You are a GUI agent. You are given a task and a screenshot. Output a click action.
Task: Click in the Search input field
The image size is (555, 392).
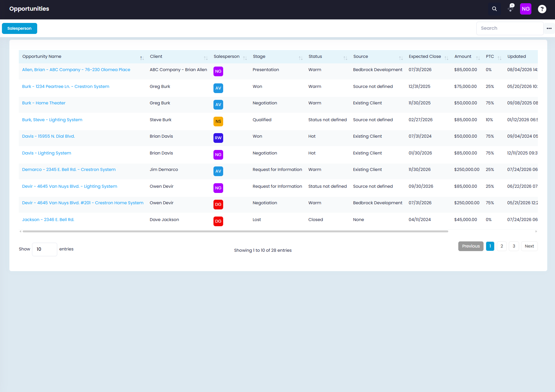pos(510,28)
